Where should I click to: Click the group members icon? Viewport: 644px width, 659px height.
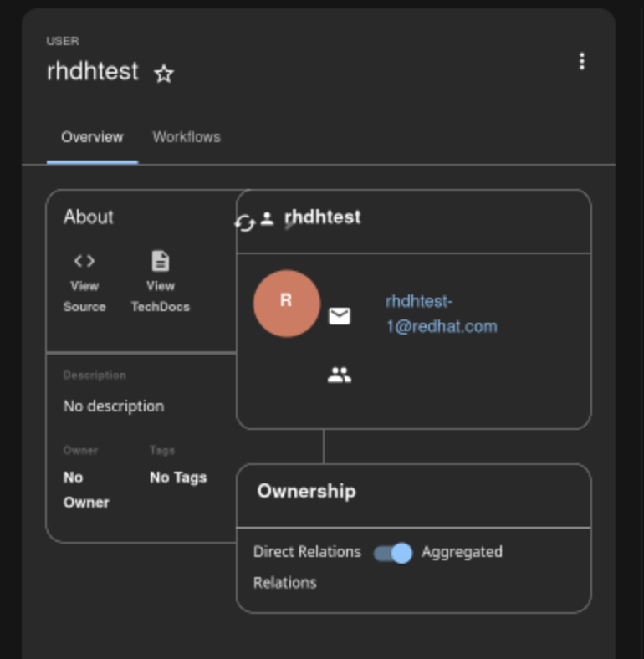tap(340, 375)
